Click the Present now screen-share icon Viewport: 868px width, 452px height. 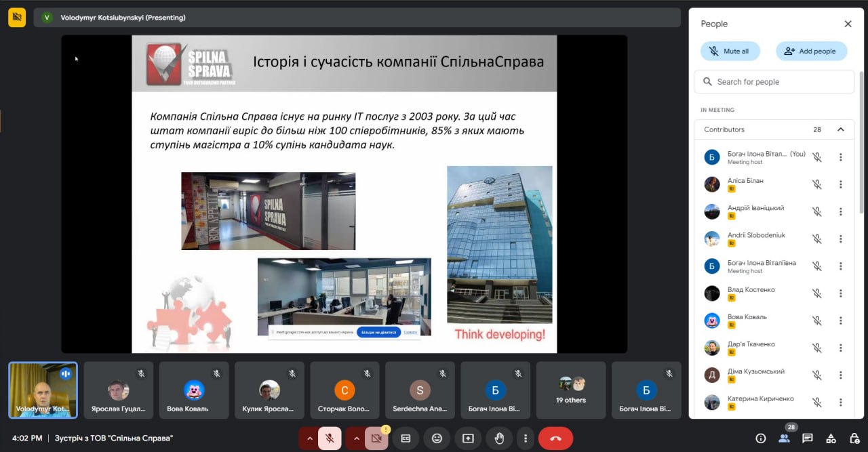click(x=469, y=438)
